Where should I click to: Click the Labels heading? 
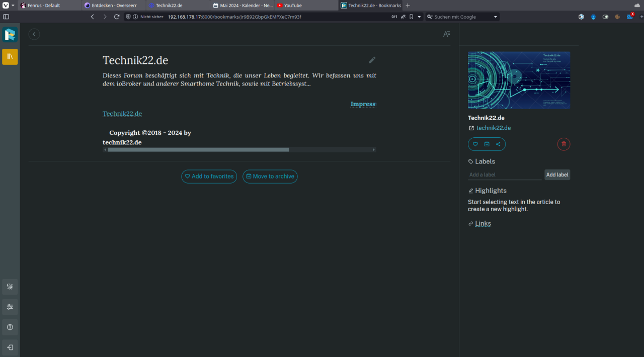coord(485,161)
